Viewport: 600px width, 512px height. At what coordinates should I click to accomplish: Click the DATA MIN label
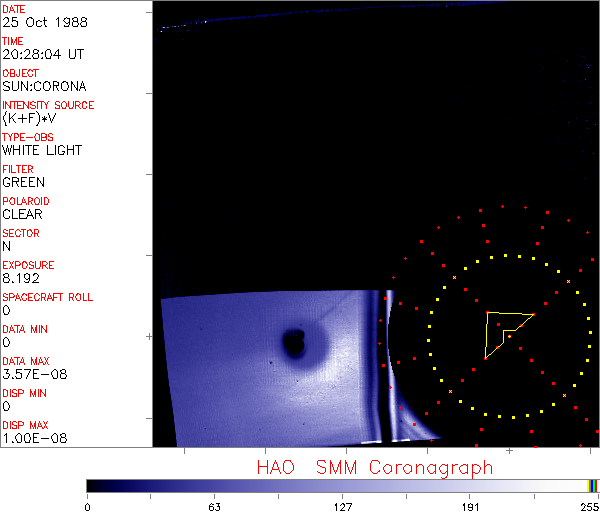coord(25,329)
